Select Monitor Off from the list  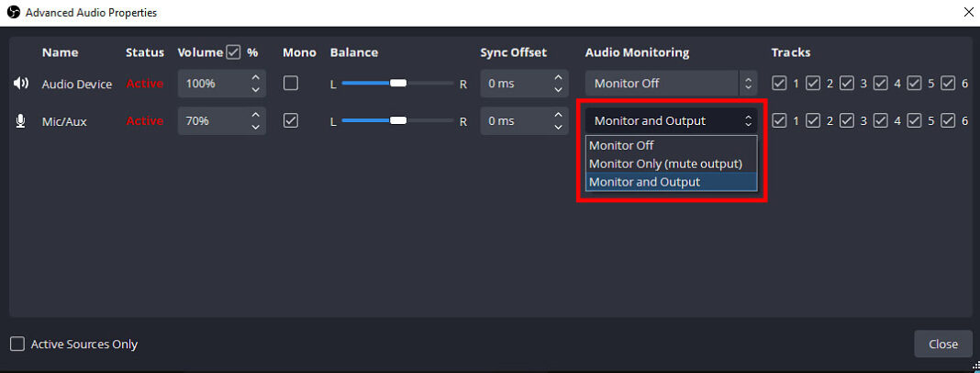(672, 145)
